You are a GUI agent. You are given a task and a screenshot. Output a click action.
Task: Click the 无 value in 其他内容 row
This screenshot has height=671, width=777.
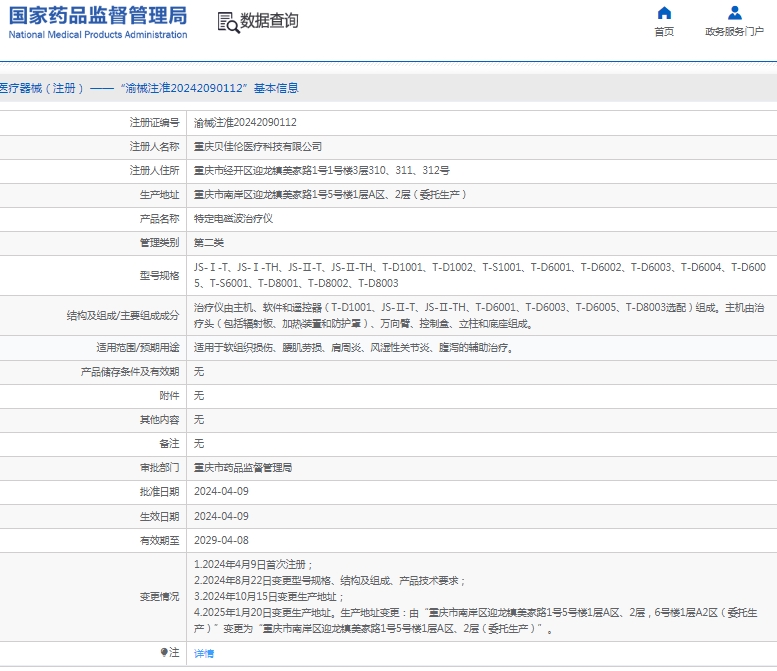point(199,420)
